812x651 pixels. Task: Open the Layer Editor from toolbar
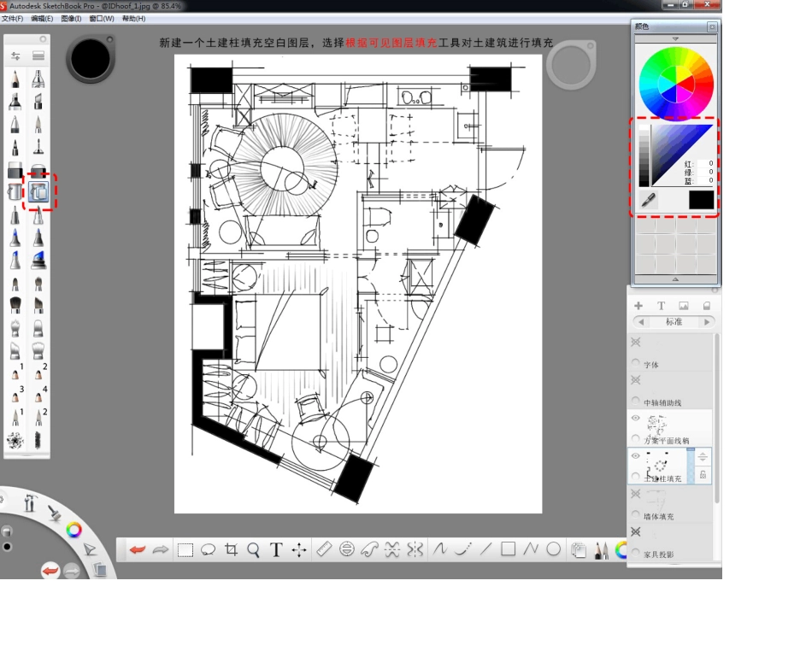pyautogui.click(x=579, y=550)
